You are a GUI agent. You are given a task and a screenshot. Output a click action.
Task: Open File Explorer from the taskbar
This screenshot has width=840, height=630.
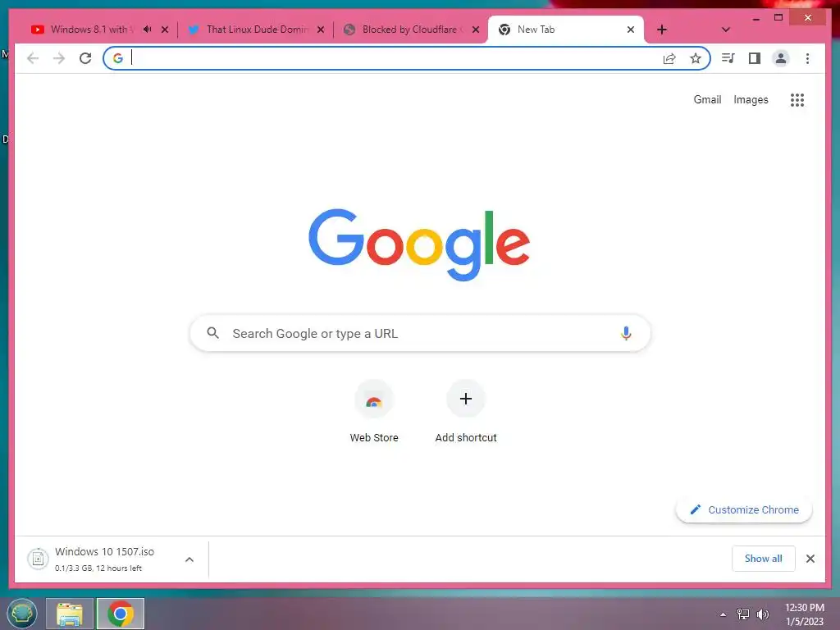pyautogui.click(x=70, y=614)
